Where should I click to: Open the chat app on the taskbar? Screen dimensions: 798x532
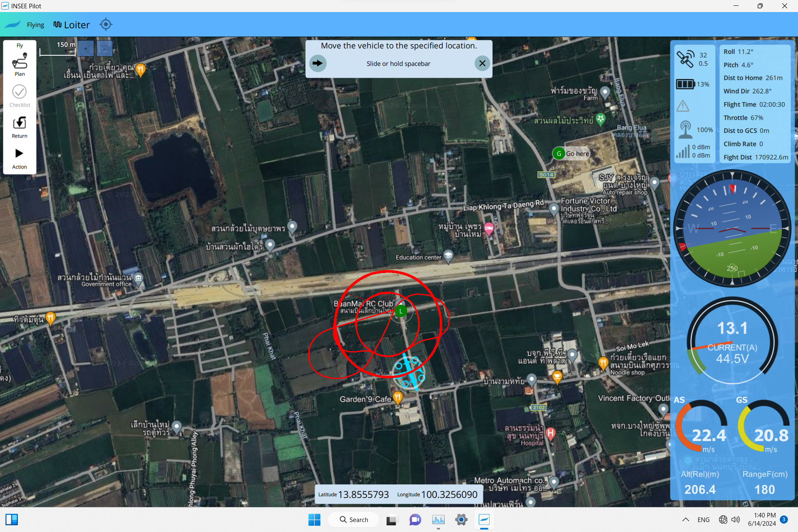415,520
